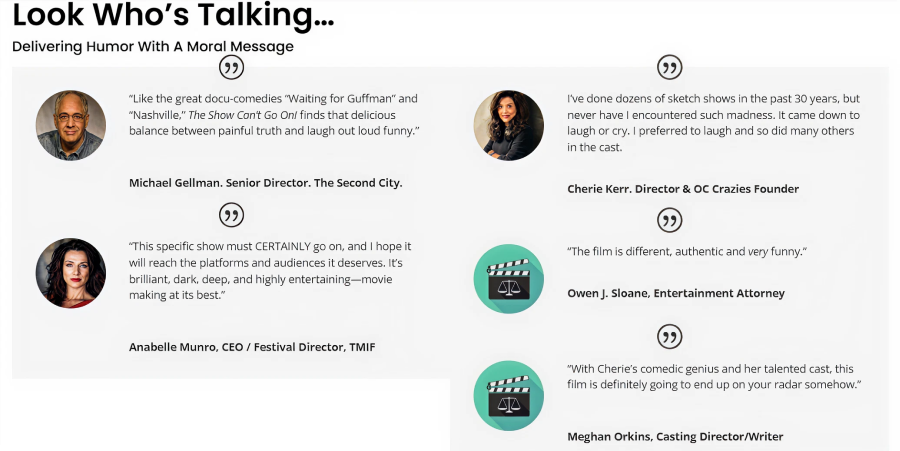This screenshot has width=900, height=451.
Task: Click quote icon above Owen J. Sloane testimonial
Action: click(x=669, y=220)
